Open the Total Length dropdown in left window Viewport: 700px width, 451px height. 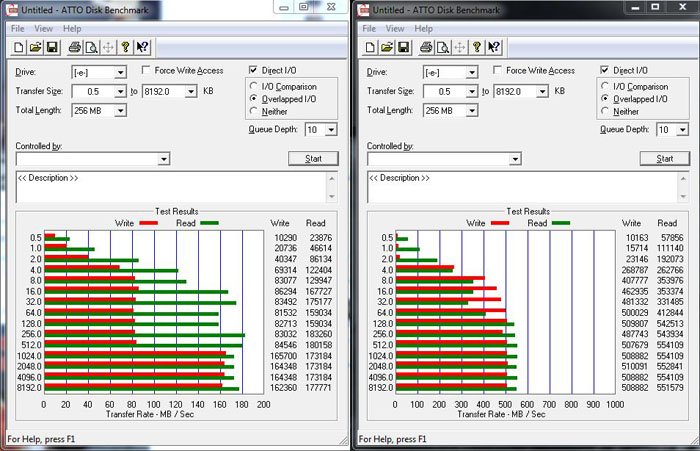tap(120, 111)
